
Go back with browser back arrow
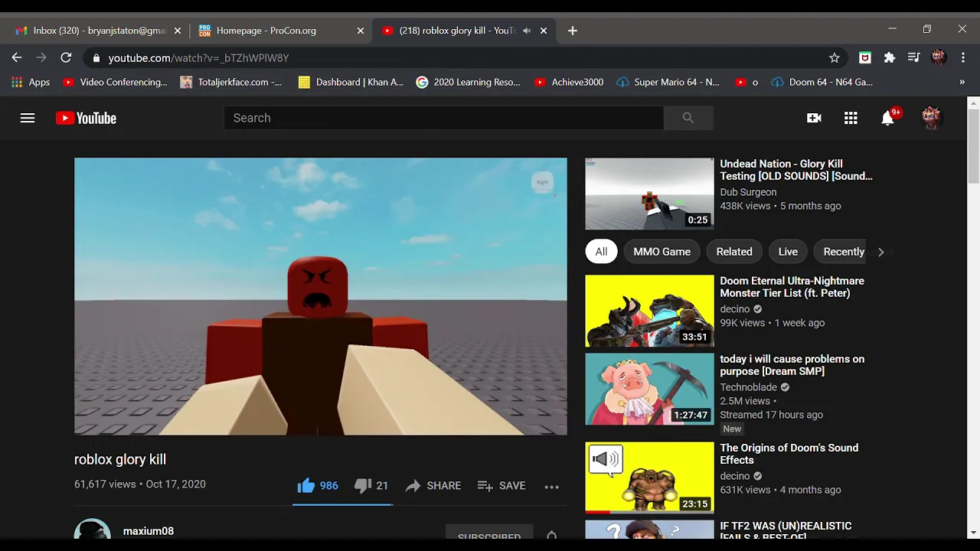pyautogui.click(x=17, y=57)
